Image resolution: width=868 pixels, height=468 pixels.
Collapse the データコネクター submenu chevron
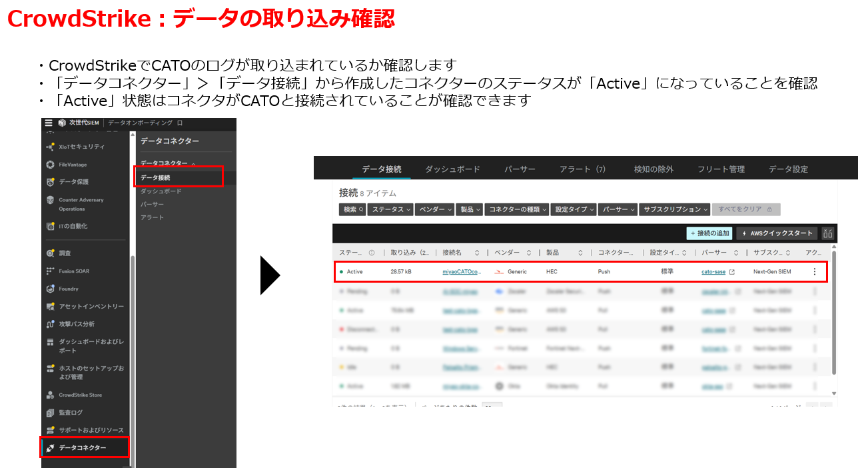coord(193,164)
